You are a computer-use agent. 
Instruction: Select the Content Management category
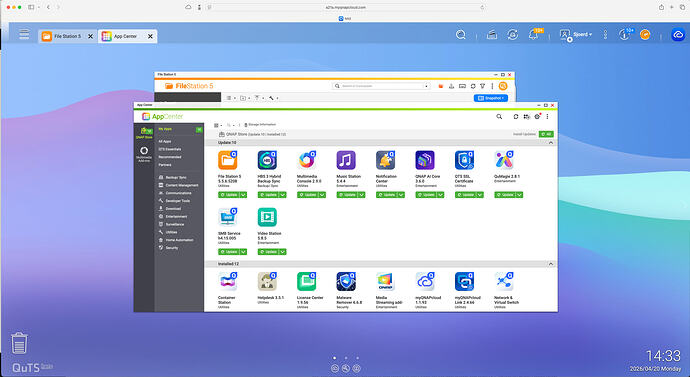pyautogui.click(x=178, y=185)
